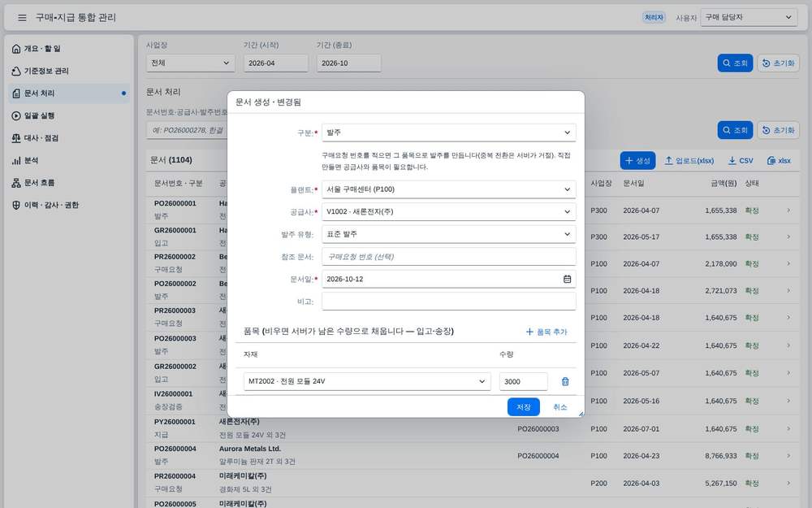Viewport: 812px width, 508px height.
Task: Click the 기간 (종료) date field
Action: (x=348, y=63)
